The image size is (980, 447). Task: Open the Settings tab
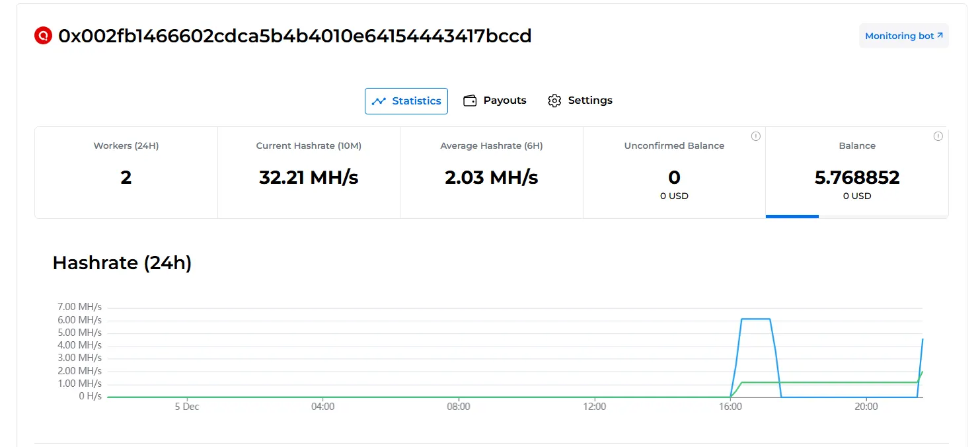pyautogui.click(x=589, y=101)
